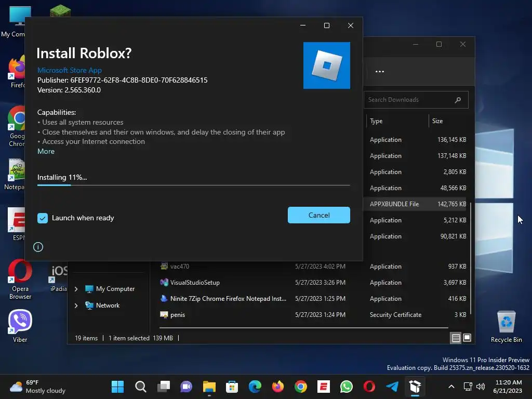
Task: Switch to large thumbnails view in Explorer
Action: tap(467, 338)
